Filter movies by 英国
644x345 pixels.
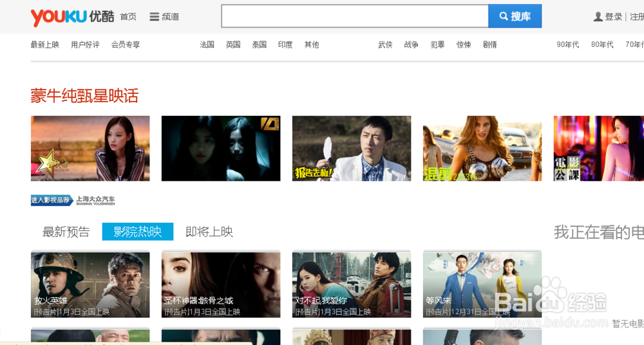233,44
